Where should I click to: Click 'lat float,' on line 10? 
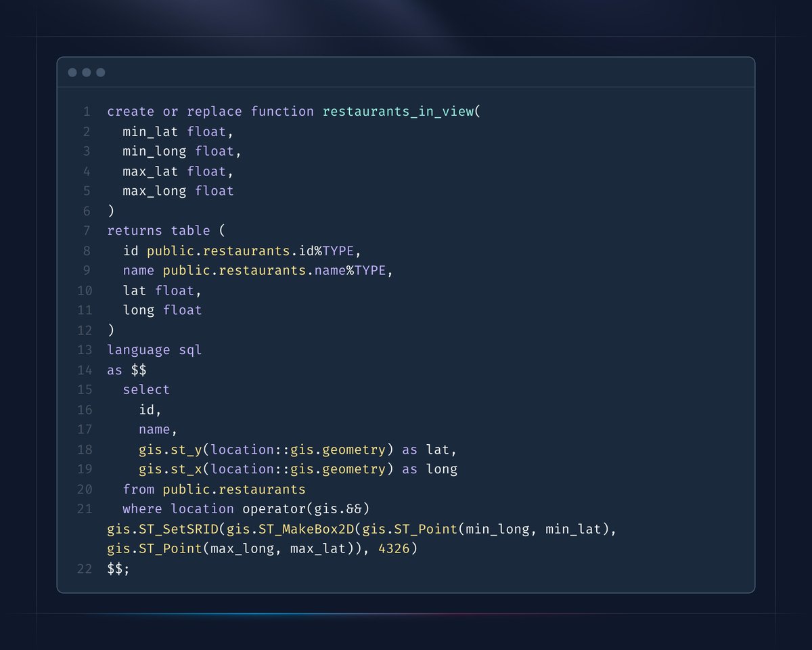point(162,290)
